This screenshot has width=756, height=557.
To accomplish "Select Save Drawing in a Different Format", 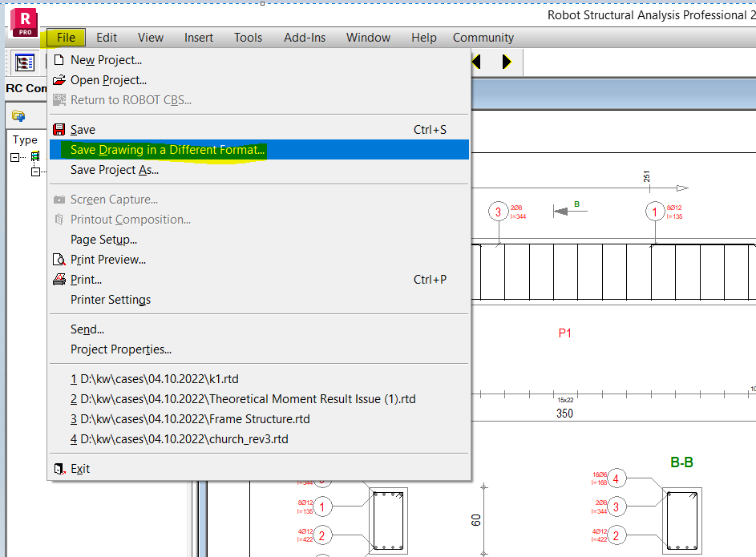I will (x=166, y=149).
